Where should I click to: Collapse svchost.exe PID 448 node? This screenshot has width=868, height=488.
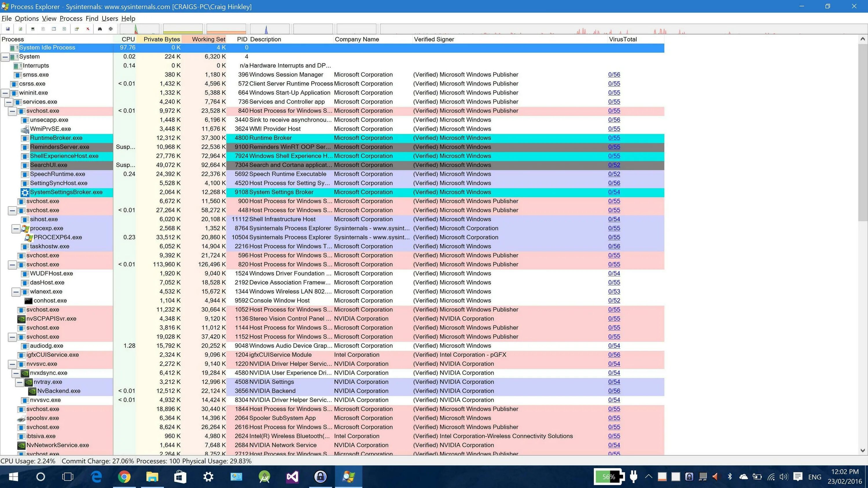(12, 211)
